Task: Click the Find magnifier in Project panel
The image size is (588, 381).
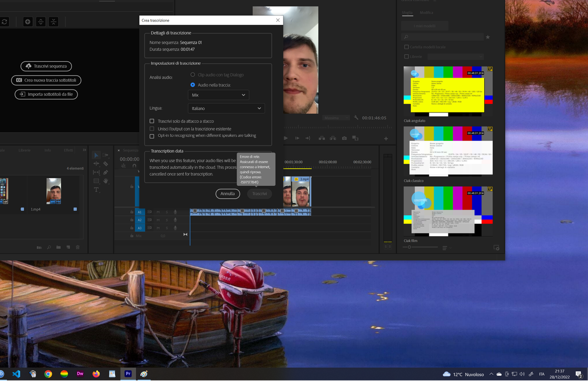Action: point(49,247)
